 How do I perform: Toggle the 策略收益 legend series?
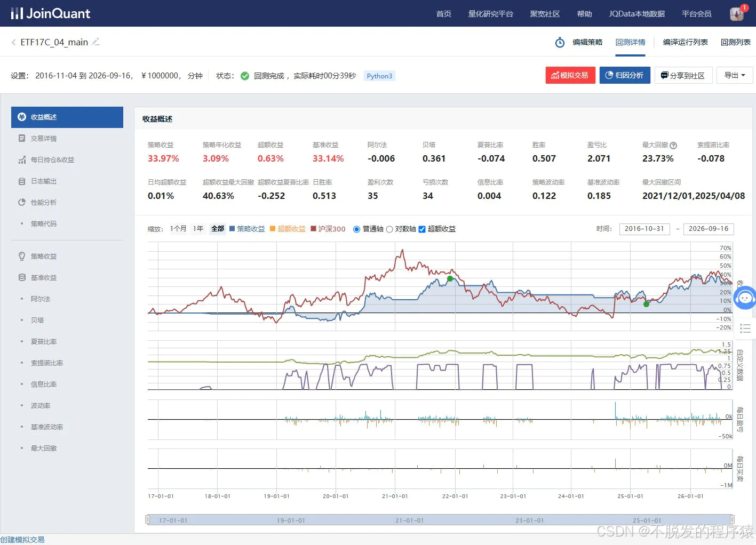click(247, 229)
